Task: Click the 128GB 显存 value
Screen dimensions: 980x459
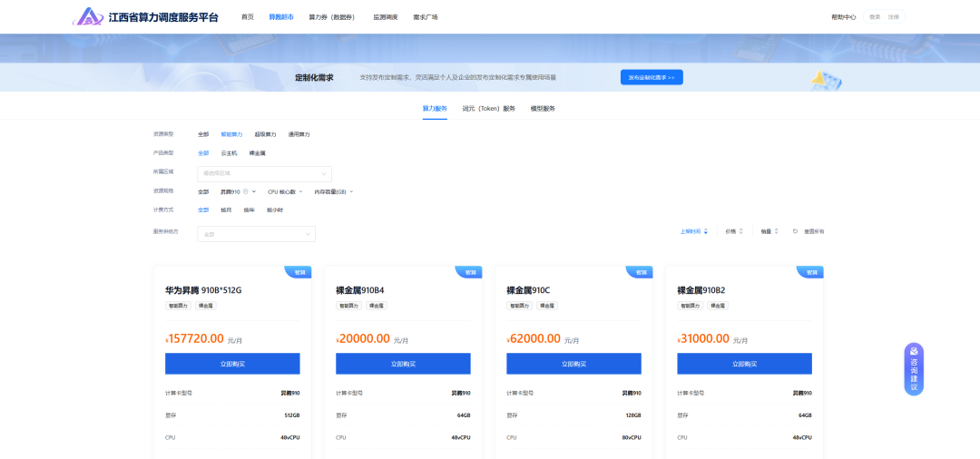Action: (633, 415)
